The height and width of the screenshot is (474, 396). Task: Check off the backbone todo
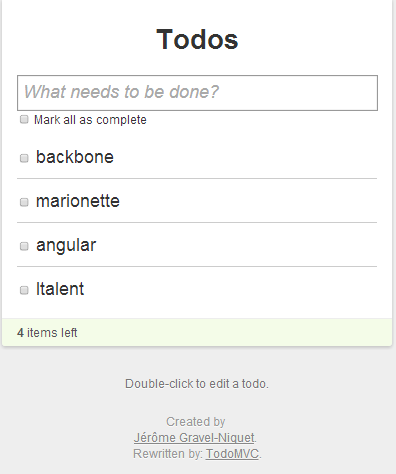click(x=24, y=158)
